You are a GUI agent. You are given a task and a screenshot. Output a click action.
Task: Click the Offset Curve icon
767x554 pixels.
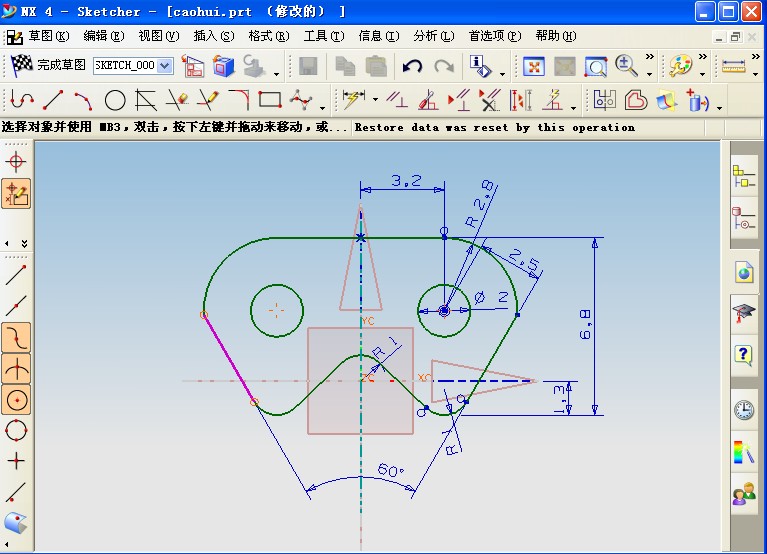(635, 100)
